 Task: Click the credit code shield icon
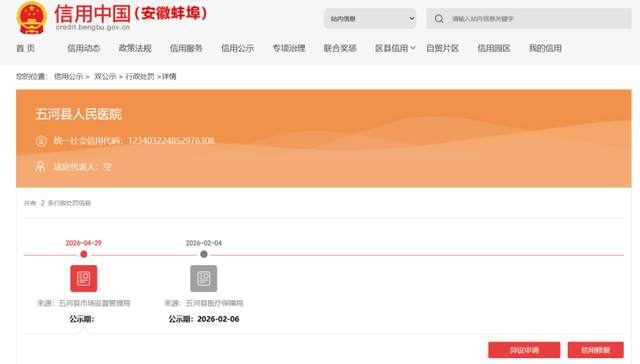tap(41, 141)
